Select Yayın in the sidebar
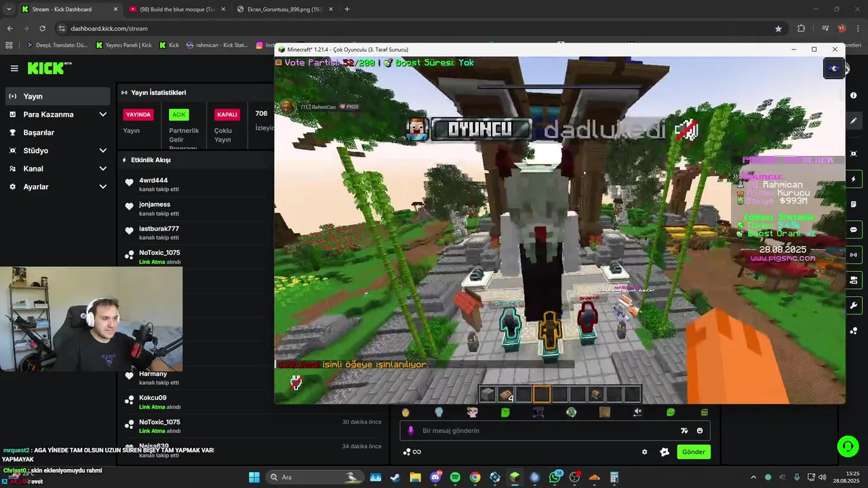 point(58,96)
